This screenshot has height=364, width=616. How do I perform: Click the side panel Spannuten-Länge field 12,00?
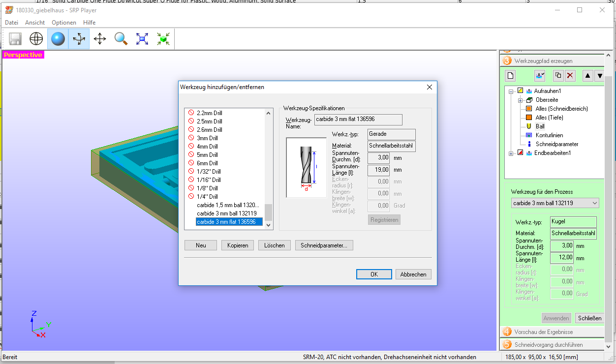pos(561,257)
